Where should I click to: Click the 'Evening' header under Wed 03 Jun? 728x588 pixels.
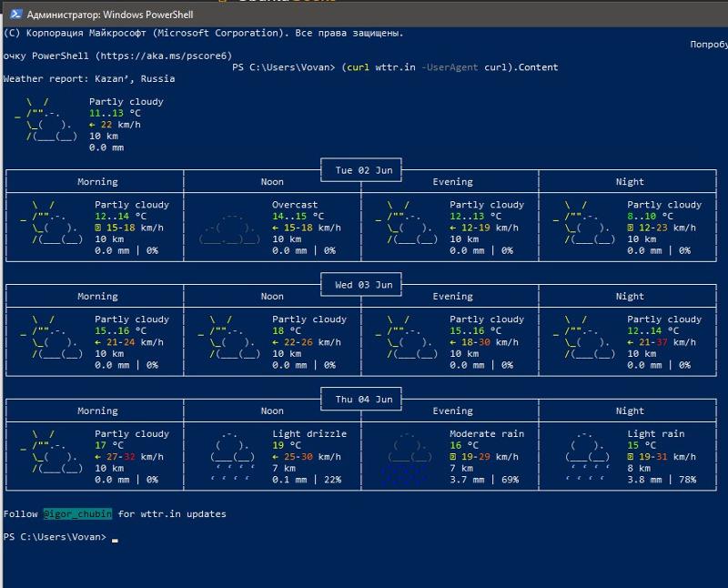(x=452, y=297)
